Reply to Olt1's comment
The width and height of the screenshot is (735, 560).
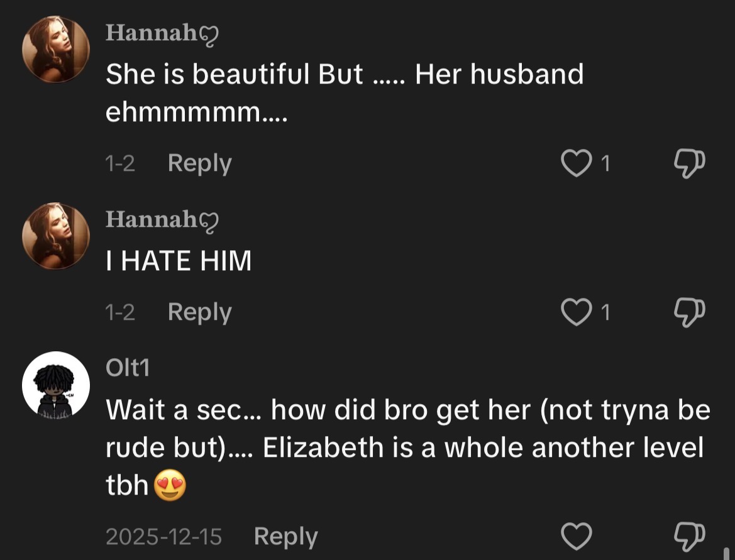[x=285, y=537]
